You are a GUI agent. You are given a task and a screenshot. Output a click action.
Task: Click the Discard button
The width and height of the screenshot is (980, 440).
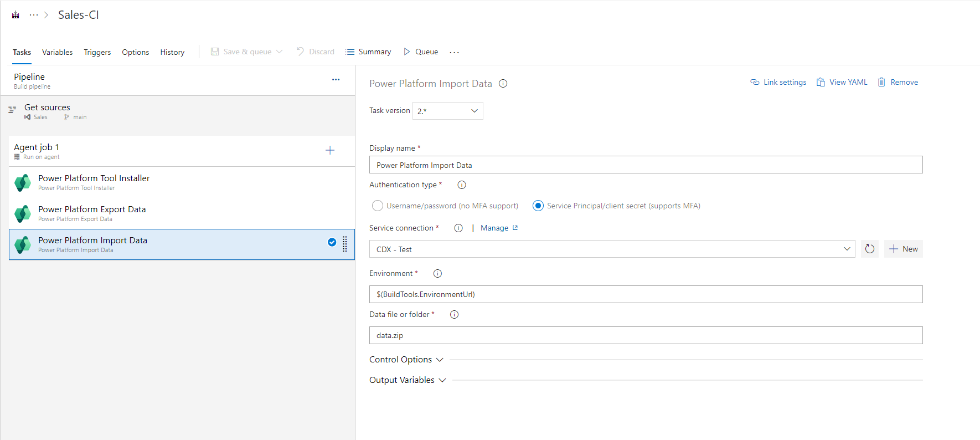tap(315, 52)
